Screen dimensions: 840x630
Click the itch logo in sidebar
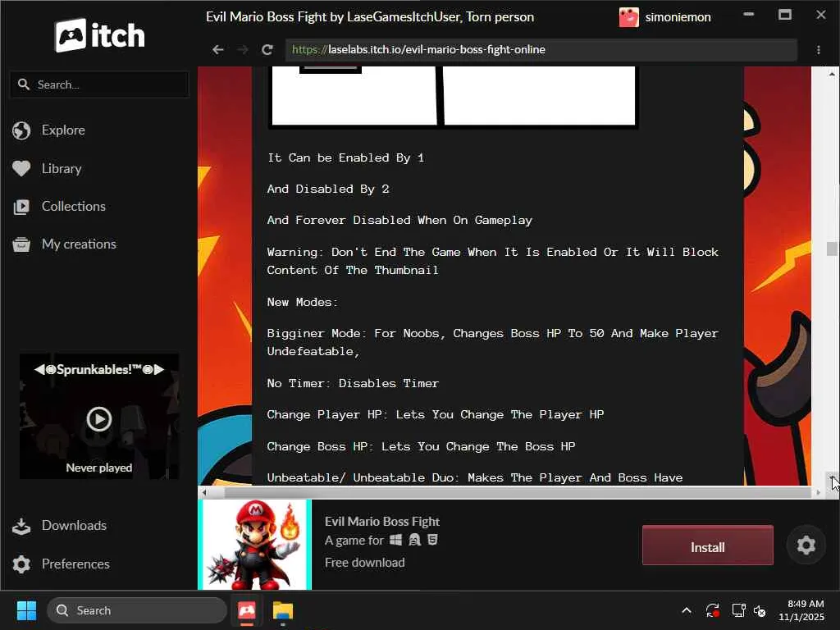99,35
